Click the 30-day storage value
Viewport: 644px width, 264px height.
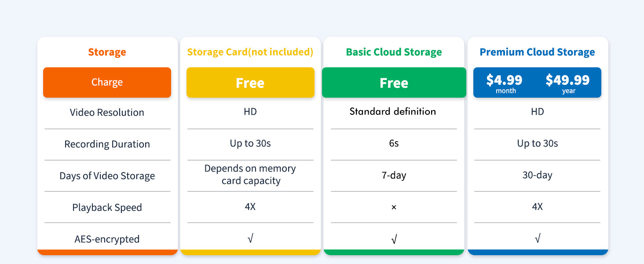pos(537,175)
